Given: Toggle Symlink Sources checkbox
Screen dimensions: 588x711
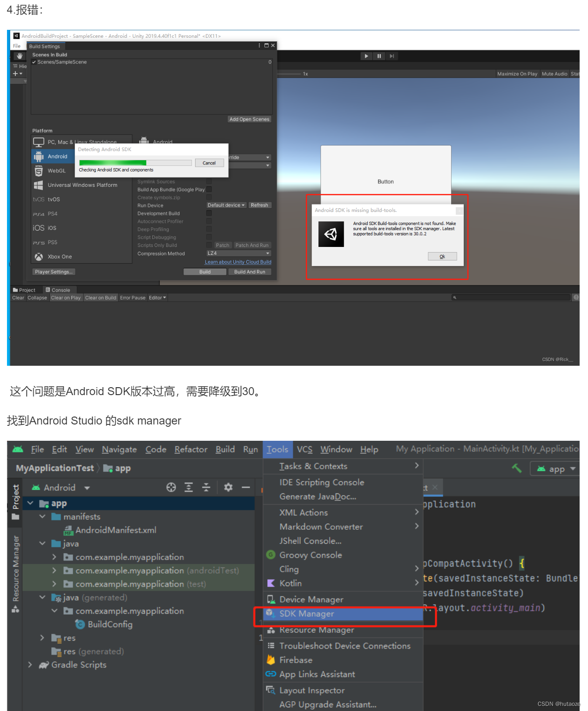Looking at the screenshot, I should pyautogui.click(x=209, y=181).
